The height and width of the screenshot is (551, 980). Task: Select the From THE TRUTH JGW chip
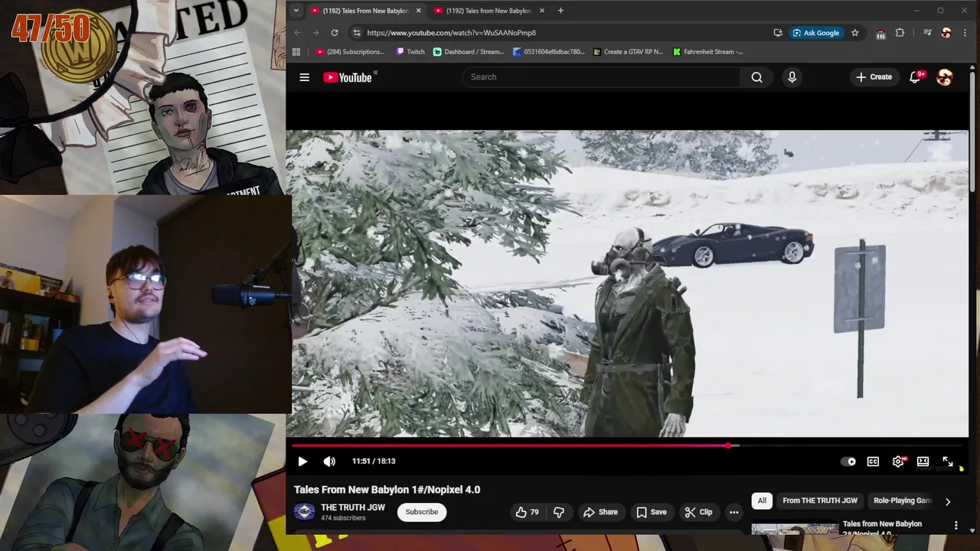pyautogui.click(x=820, y=500)
